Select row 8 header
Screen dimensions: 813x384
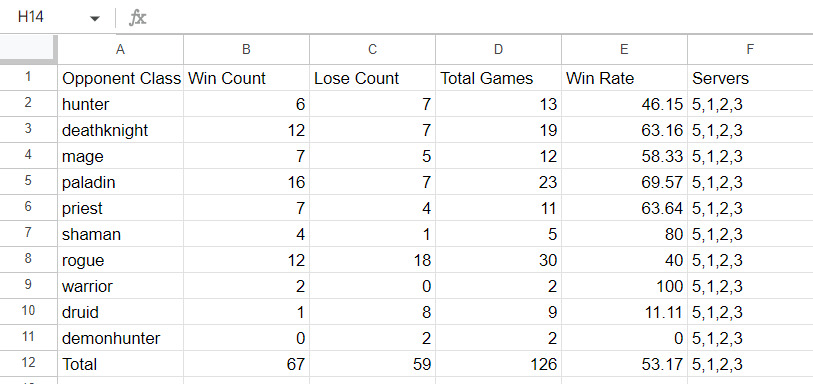click(x=28, y=260)
